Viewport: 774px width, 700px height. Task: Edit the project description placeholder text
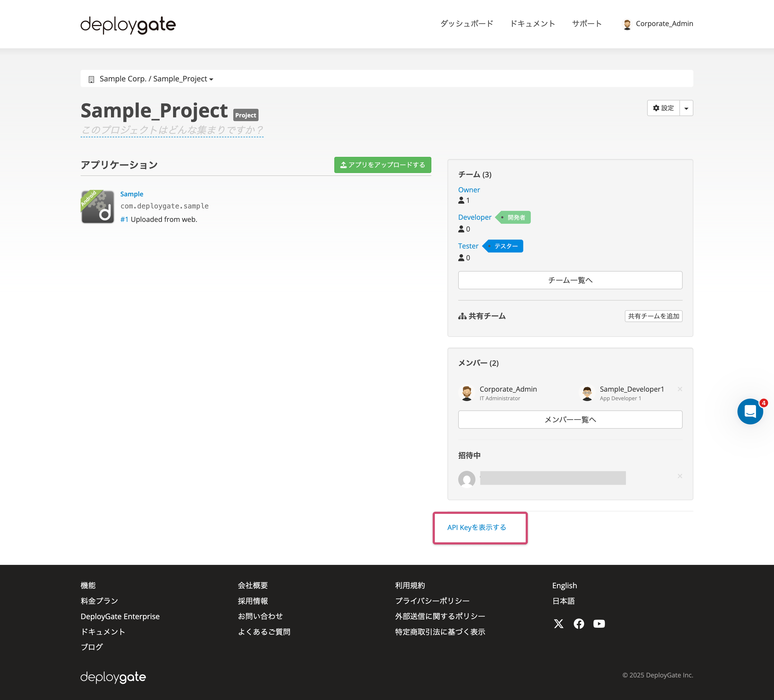tap(172, 130)
